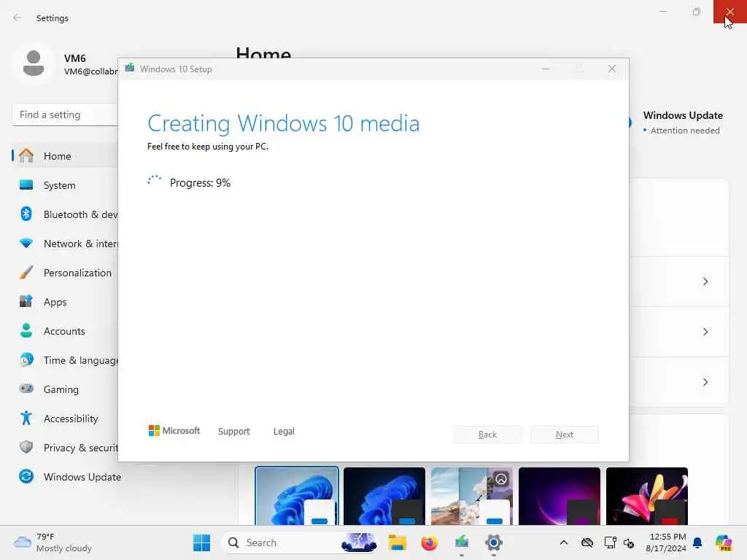Select the light Windows bloom theme
Viewport: 747px width, 560px height.
pos(297,496)
